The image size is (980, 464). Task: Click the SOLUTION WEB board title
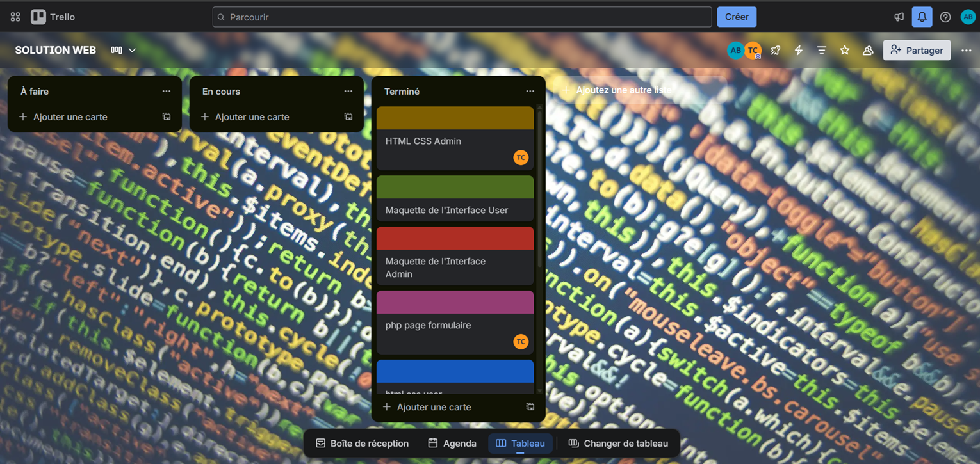pos(56,50)
